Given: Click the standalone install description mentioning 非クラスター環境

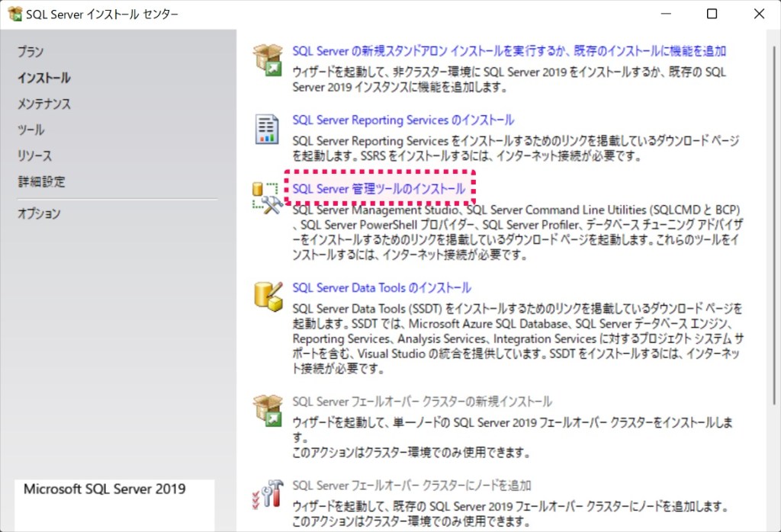Looking at the screenshot, I should pyautogui.click(x=509, y=79).
